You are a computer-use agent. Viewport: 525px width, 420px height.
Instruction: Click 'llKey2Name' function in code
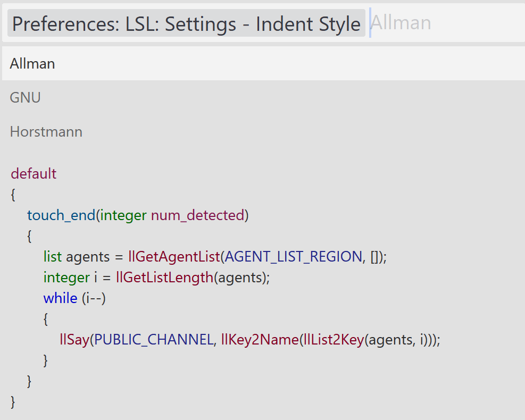pos(260,340)
